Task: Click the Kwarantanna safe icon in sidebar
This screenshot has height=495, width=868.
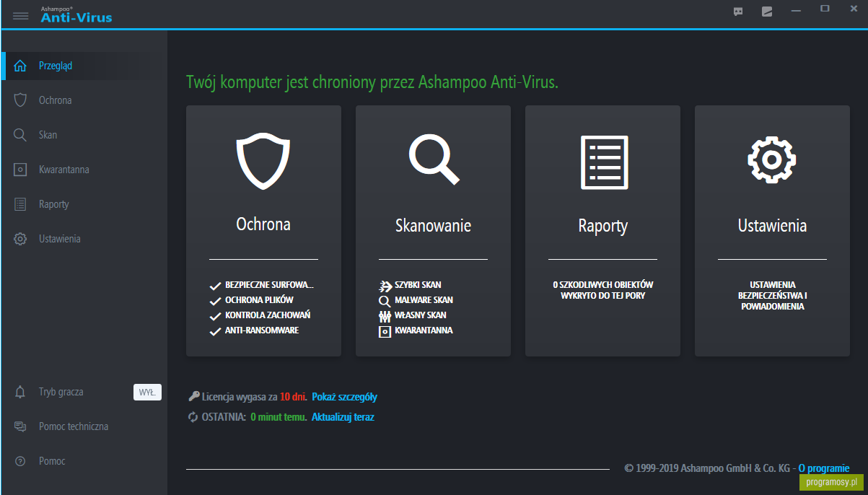Action: coord(20,170)
